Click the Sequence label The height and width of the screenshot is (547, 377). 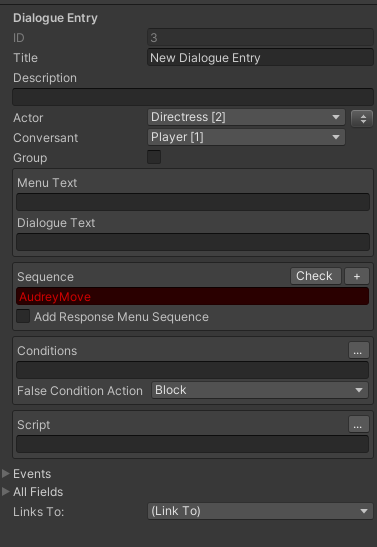(x=45, y=277)
